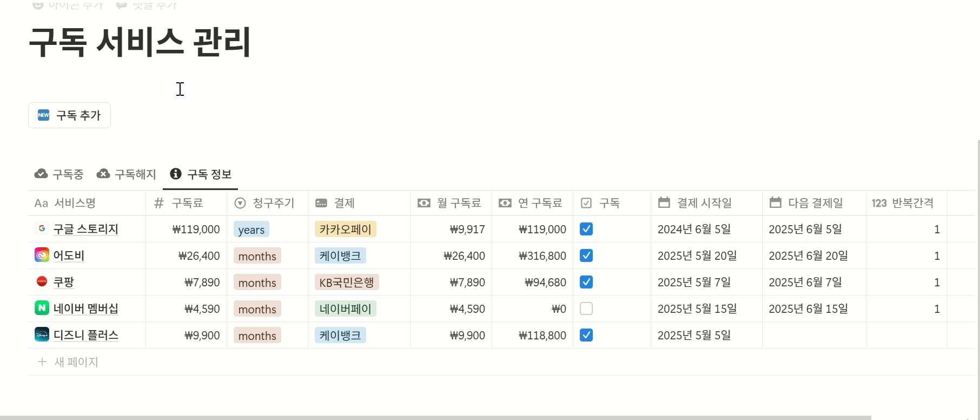Screen dimensions: 980x420
Task: Click the empty 다음 결제일 cell of 디즈니 플러스
Action: (x=815, y=335)
